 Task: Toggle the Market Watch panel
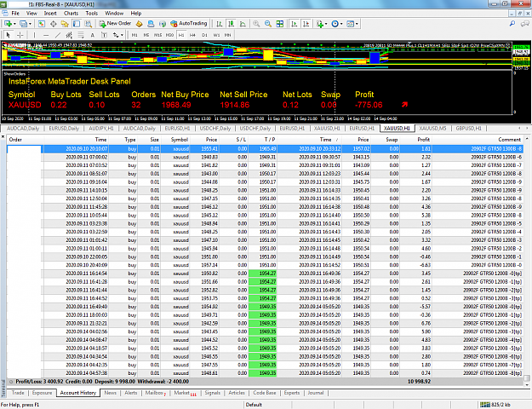(x=42, y=24)
